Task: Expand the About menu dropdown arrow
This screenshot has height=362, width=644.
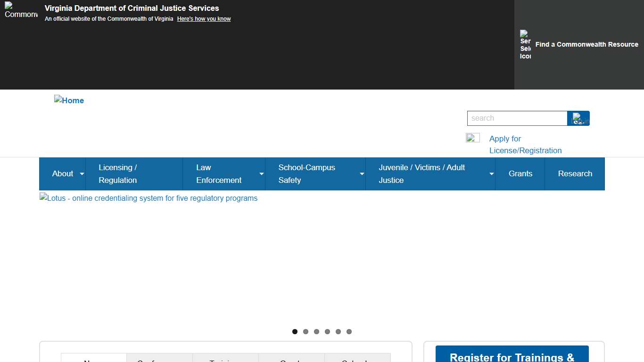Action: coord(82,174)
